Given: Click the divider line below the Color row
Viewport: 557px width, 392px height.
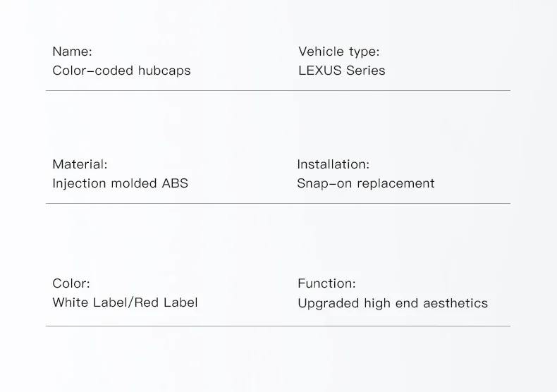Looking at the screenshot, I should [278, 326].
